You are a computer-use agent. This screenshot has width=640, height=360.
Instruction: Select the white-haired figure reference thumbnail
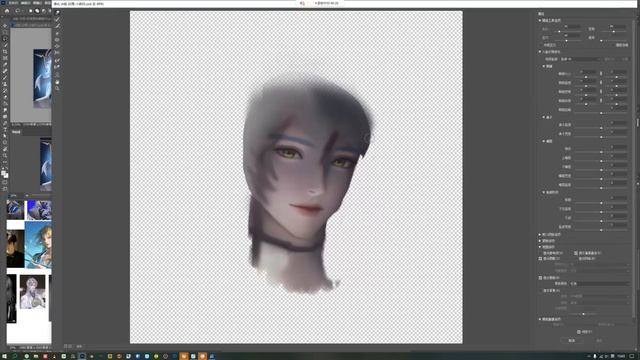(x=33, y=291)
